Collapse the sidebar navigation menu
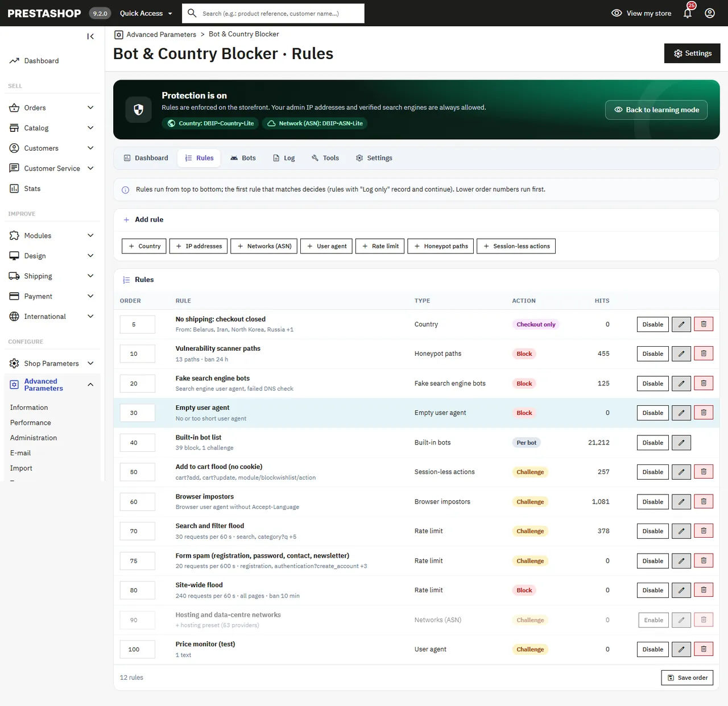 click(90, 36)
